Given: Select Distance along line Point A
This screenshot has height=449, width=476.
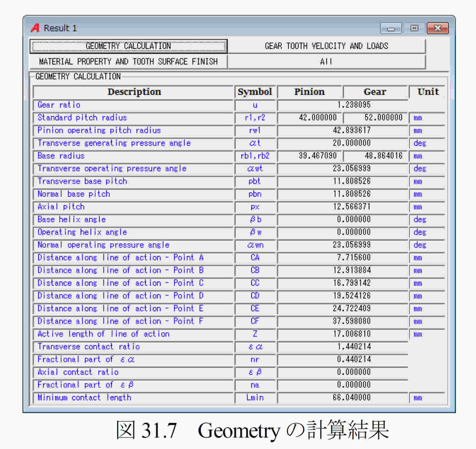Looking at the screenshot, I should click(121, 258).
